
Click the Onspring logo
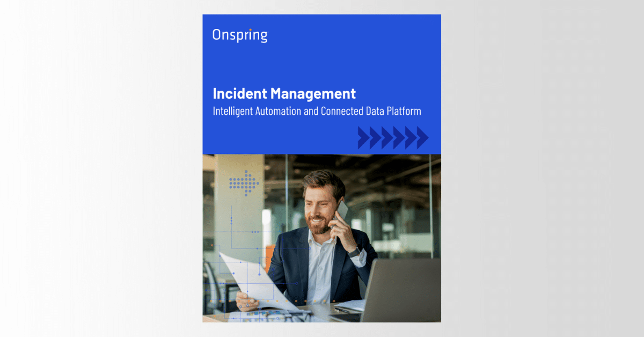pyautogui.click(x=240, y=36)
